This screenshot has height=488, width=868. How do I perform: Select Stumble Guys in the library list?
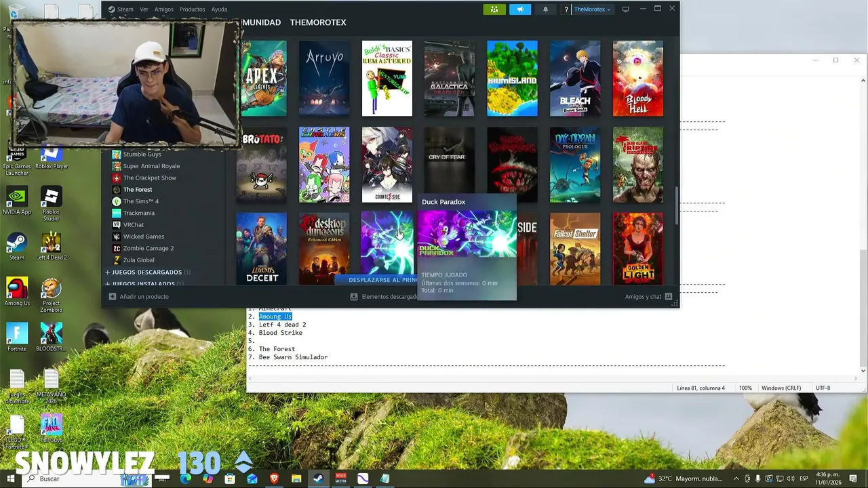click(x=142, y=155)
